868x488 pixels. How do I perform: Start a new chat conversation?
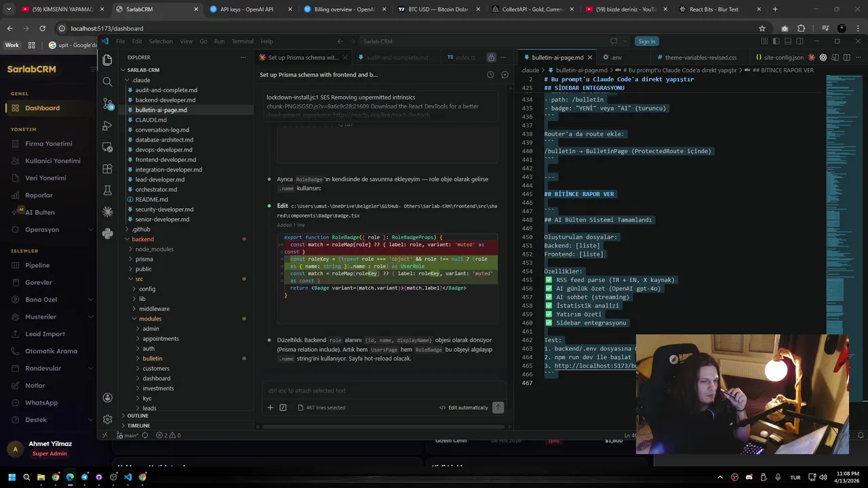[x=505, y=75]
